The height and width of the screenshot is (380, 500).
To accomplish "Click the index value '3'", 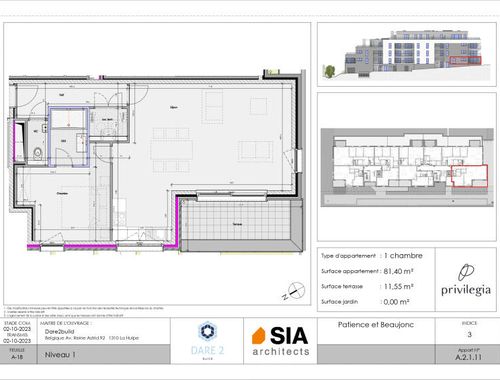I will (469, 334).
